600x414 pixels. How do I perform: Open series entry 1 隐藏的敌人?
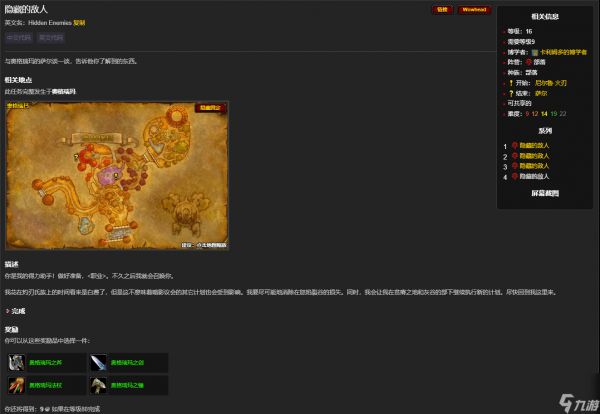(x=534, y=145)
